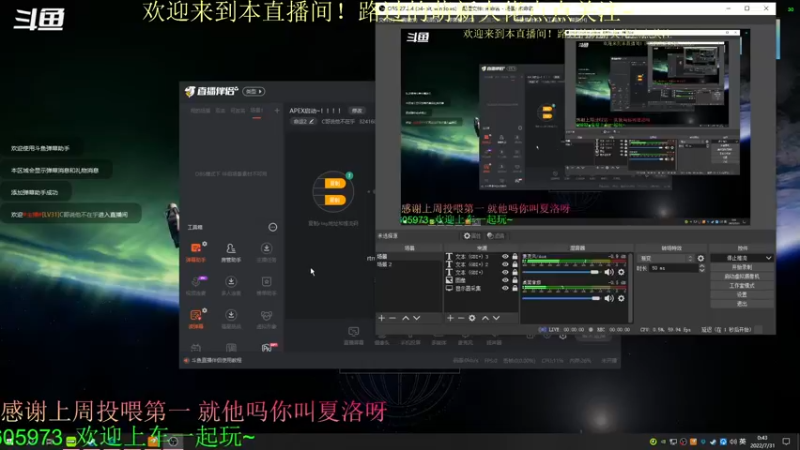
Task: Open 属性 button above OBS panels
Action: coord(472,236)
